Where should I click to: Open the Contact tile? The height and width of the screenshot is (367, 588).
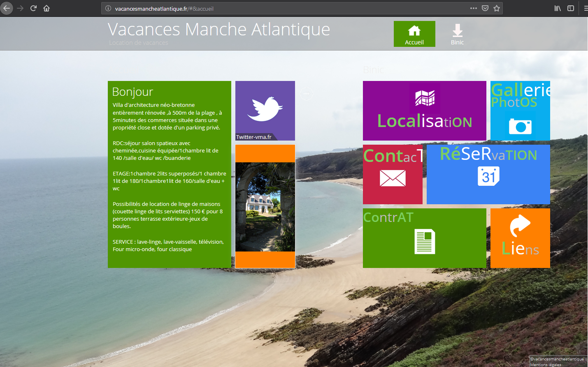tap(393, 174)
